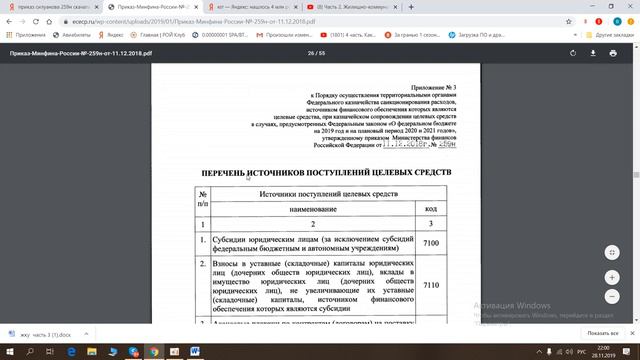This screenshot has width=640, height=360.
Task: Click the PDF file title in viewer toolbar
Action: [x=81, y=53]
